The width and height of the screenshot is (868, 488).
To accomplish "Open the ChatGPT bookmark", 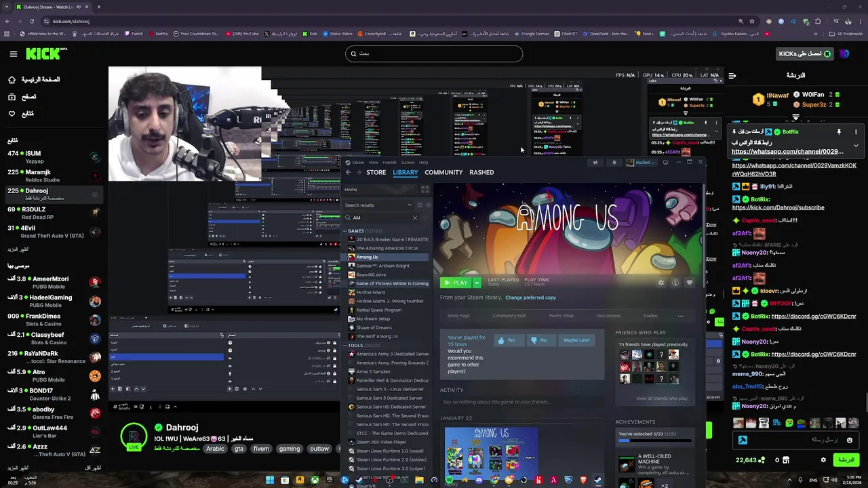I will coord(566,33).
